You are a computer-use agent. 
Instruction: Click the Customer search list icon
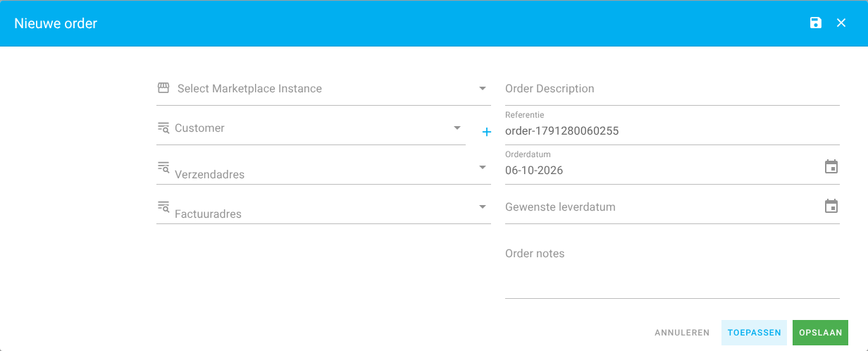pyautogui.click(x=163, y=128)
